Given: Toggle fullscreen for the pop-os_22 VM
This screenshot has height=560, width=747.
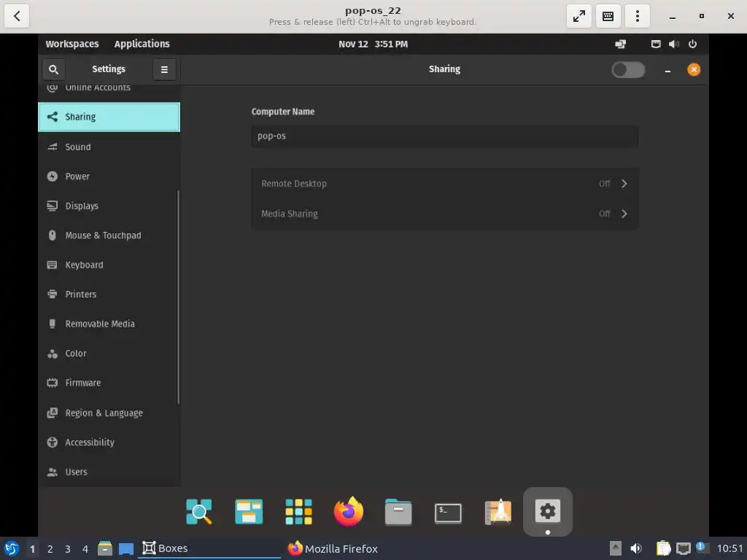Looking at the screenshot, I should 578,16.
